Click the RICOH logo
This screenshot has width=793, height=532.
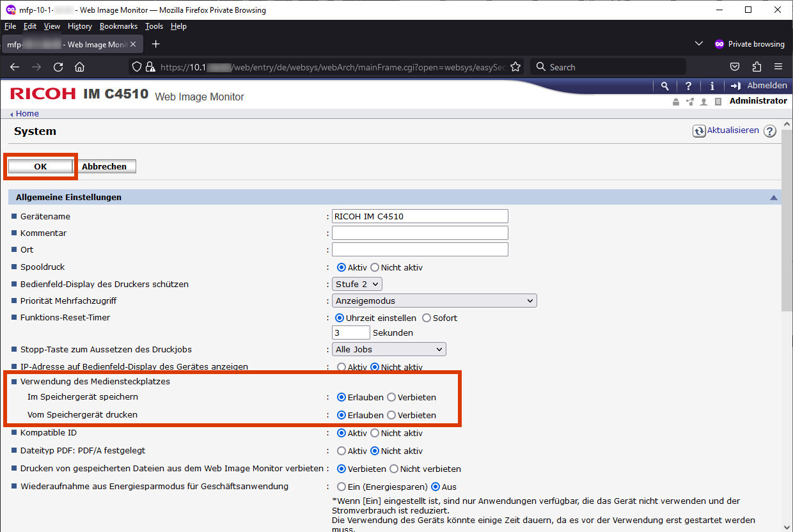(43, 94)
